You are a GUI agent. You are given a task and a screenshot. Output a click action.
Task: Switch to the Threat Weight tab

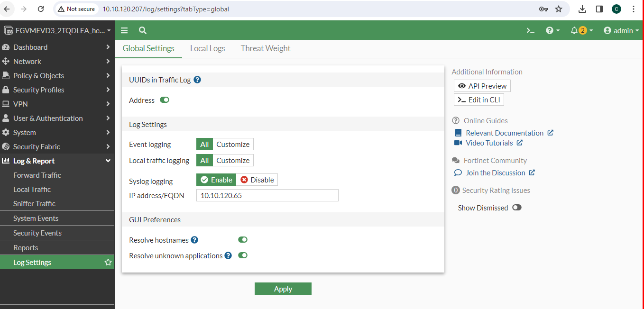(x=265, y=48)
